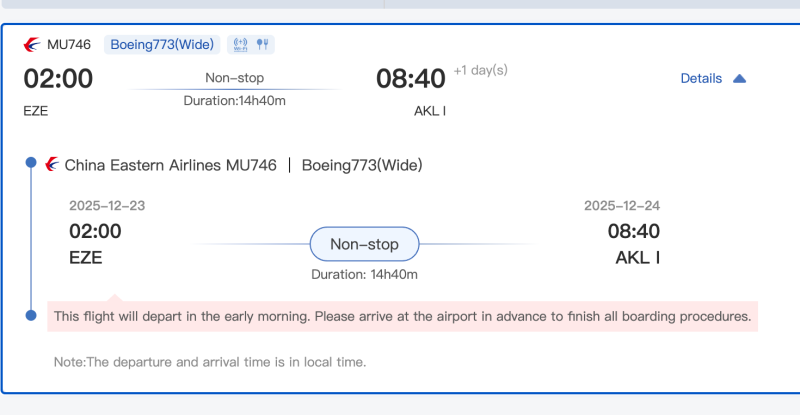This screenshot has width=800, height=415.
Task: Click the departure date 2025-12-23
Action: (x=107, y=206)
